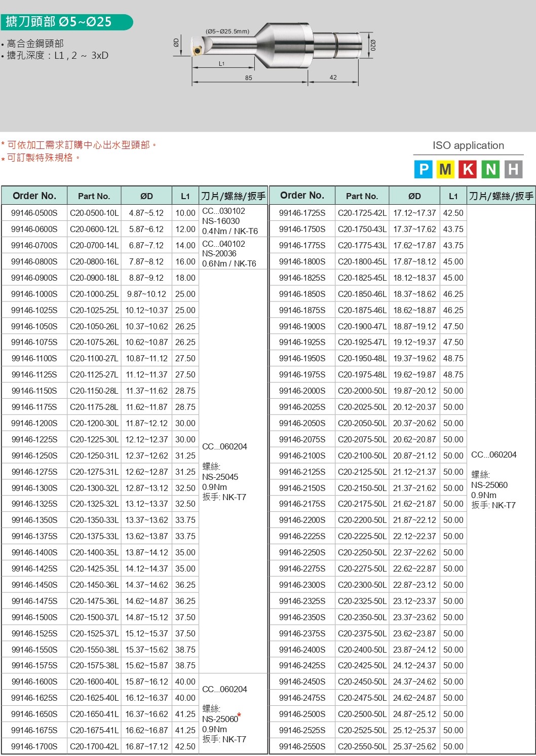Select order number 99146-2550S
This screenshot has height=756, width=536.
click(302, 746)
